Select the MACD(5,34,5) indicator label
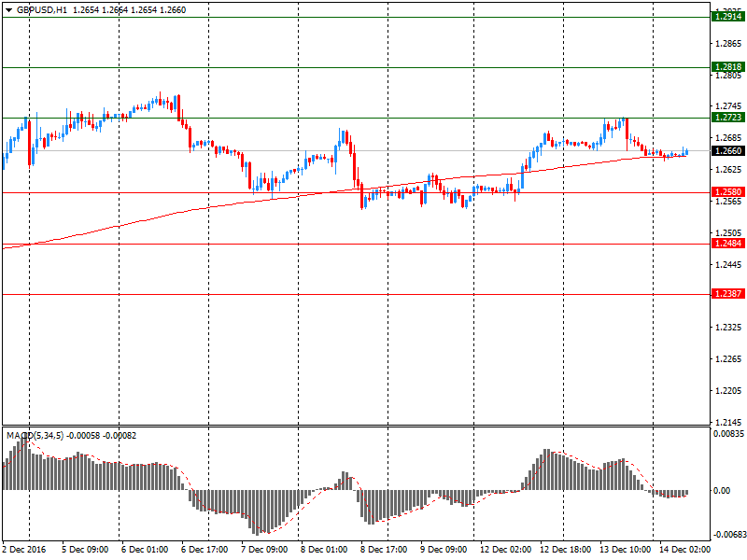The height and width of the screenshot is (560, 747). 35,436
